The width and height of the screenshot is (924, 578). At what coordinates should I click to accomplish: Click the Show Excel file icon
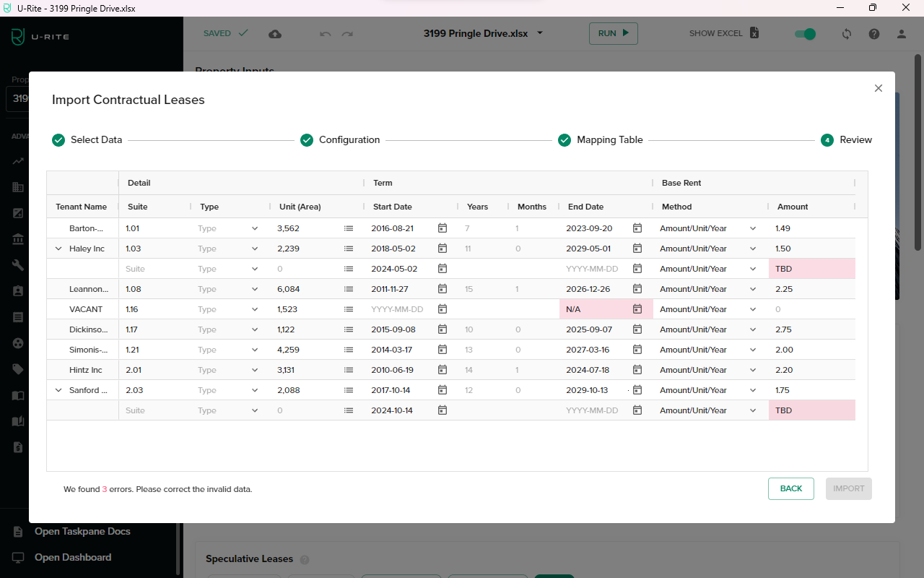coord(754,33)
